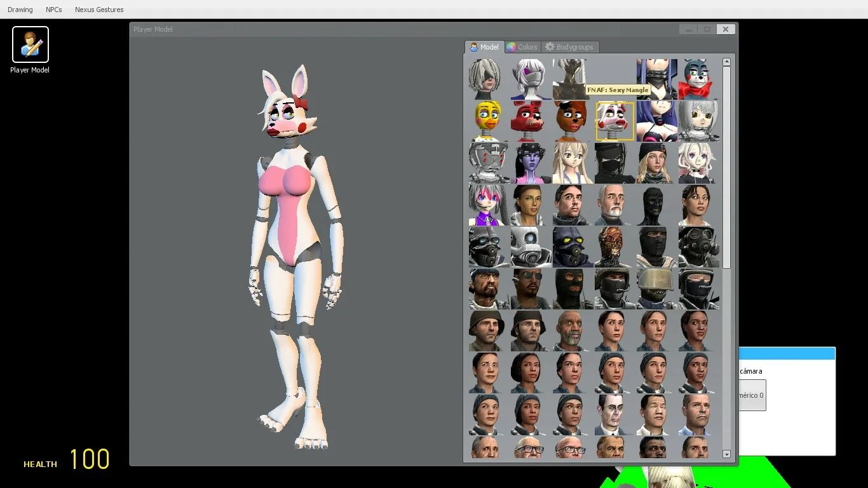Viewport: 868px width, 488px height.
Task: Choose the red Foxy model
Action: (531, 121)
